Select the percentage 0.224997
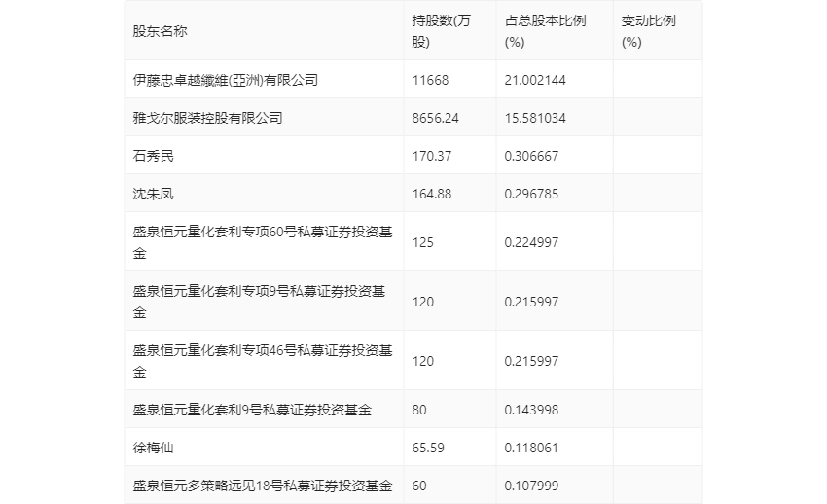Image resolution: width=827 pixels, height=504 pixels. click(531, 242)
